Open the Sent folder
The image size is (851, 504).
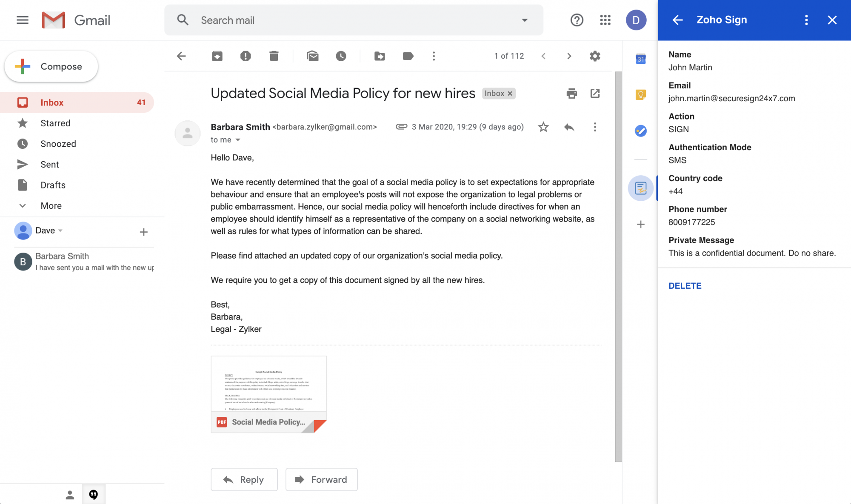click(x=49, y=164)
